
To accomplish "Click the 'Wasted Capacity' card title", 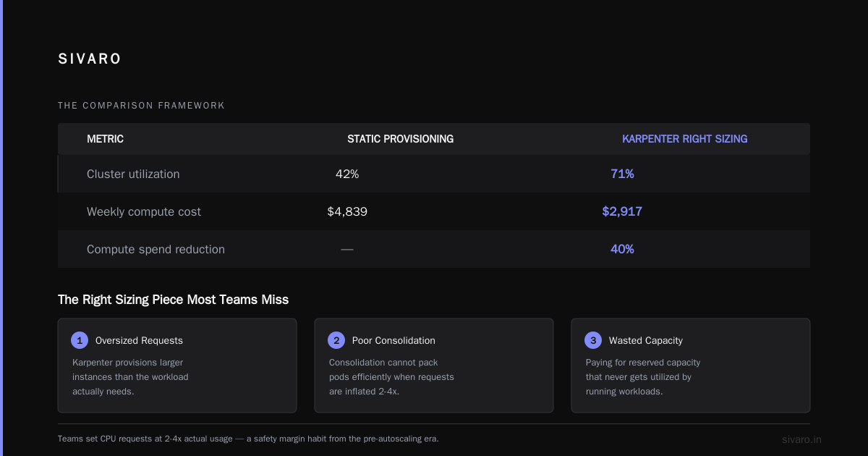I will 646,340.
